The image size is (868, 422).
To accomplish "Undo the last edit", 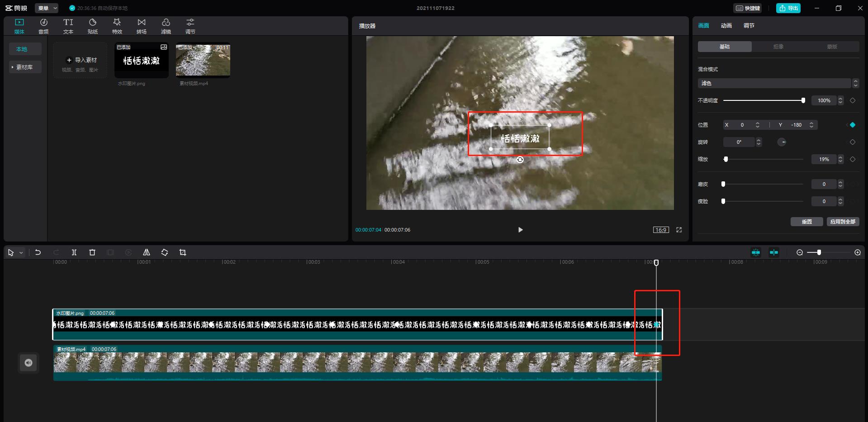I will click(38, 252).
